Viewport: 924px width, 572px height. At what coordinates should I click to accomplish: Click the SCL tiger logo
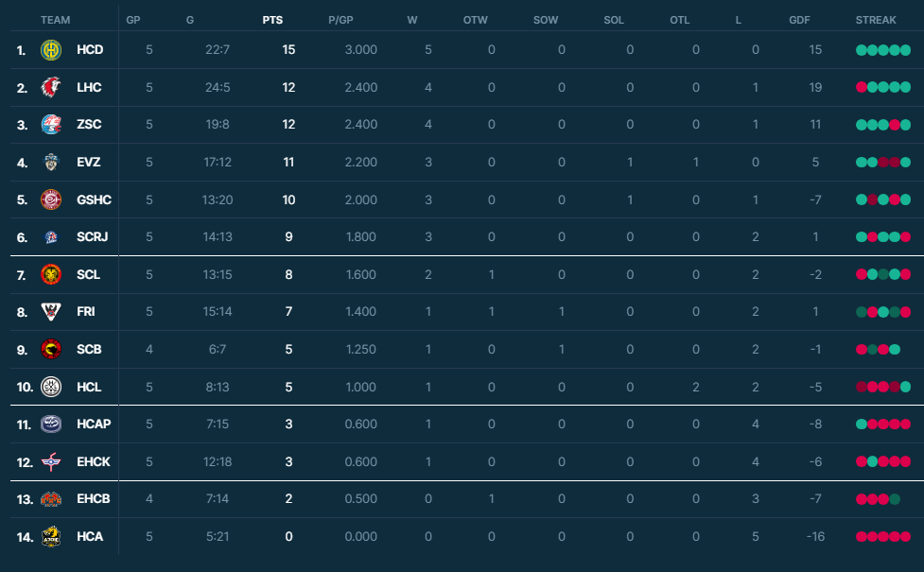pyautogui.click(x=51, y=274)
